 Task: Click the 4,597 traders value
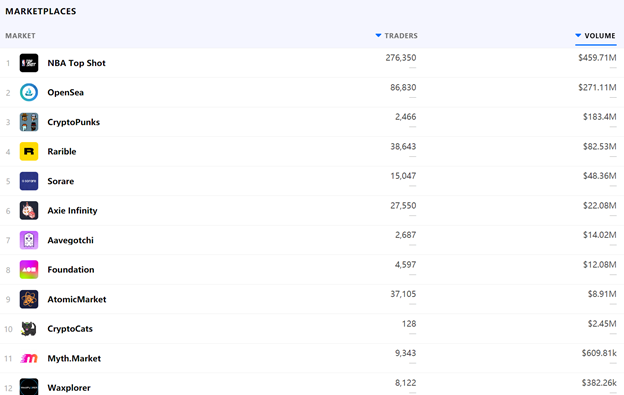pyautogui.click(x=406, y=265)
